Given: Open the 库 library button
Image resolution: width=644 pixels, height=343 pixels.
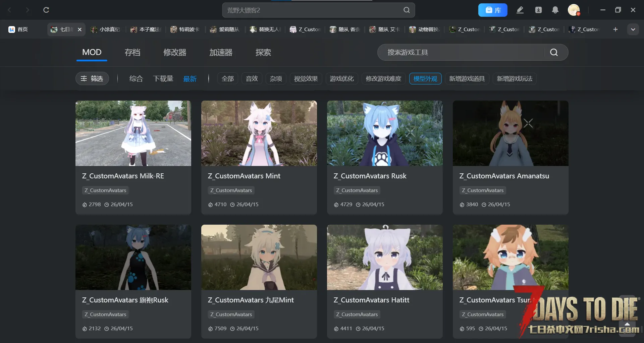Looking at the screenshot, I should (x=493, y=10).
